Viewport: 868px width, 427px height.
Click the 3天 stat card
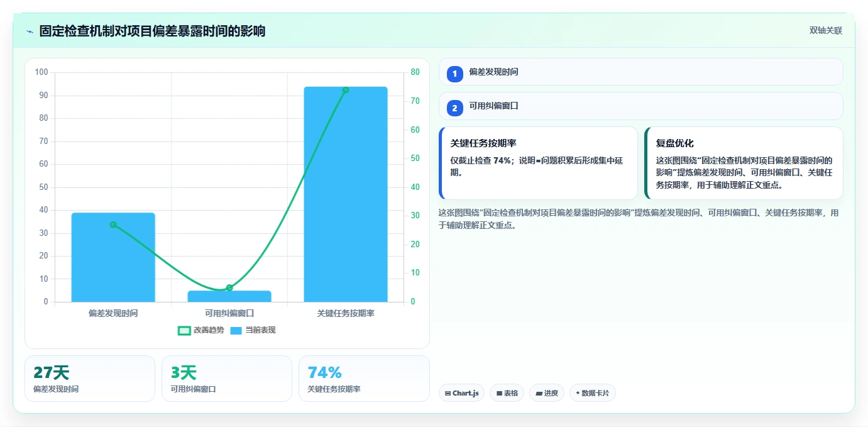[226, 379]
